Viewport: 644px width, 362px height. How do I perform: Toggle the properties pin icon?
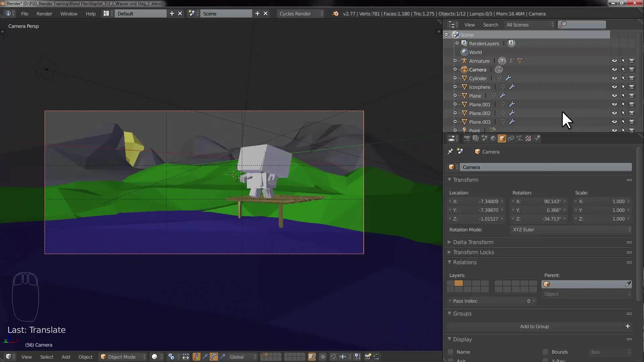(x=450, y=152)
